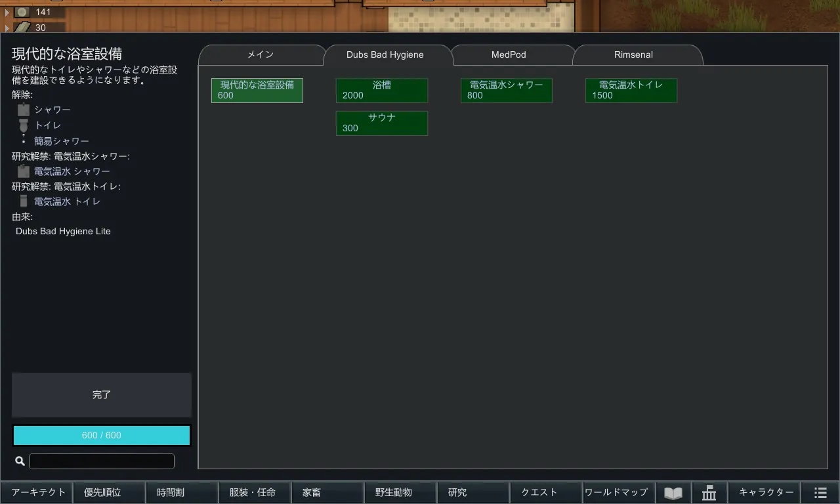Click the 電気温水 シャワー item icon
This screenshot has width=840, height=504.
24,171
